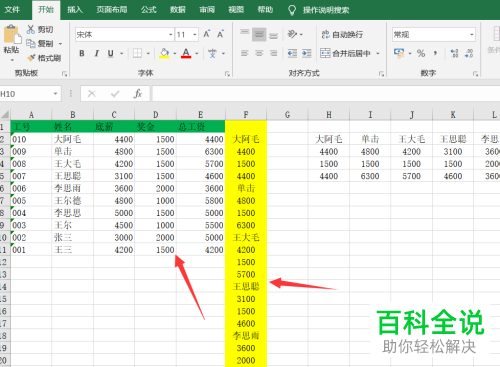
Task: Align cell text right
Action: (273, 53)
